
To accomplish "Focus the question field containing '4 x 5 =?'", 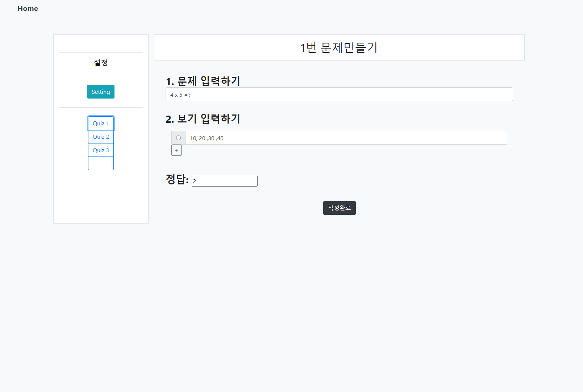I will tap(339, 95).
